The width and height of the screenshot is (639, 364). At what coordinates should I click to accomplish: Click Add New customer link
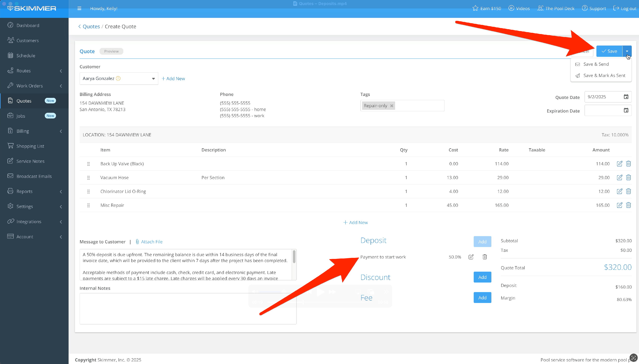pos(173,79)
